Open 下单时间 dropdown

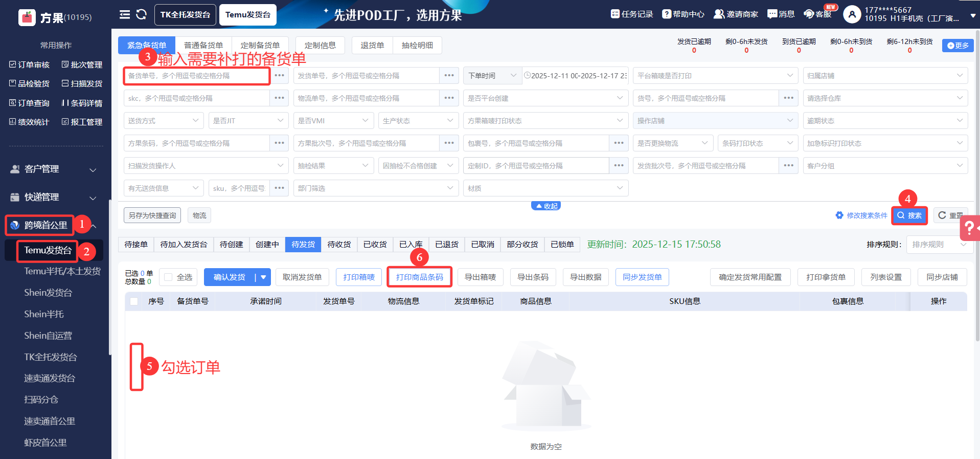point(493,76)
